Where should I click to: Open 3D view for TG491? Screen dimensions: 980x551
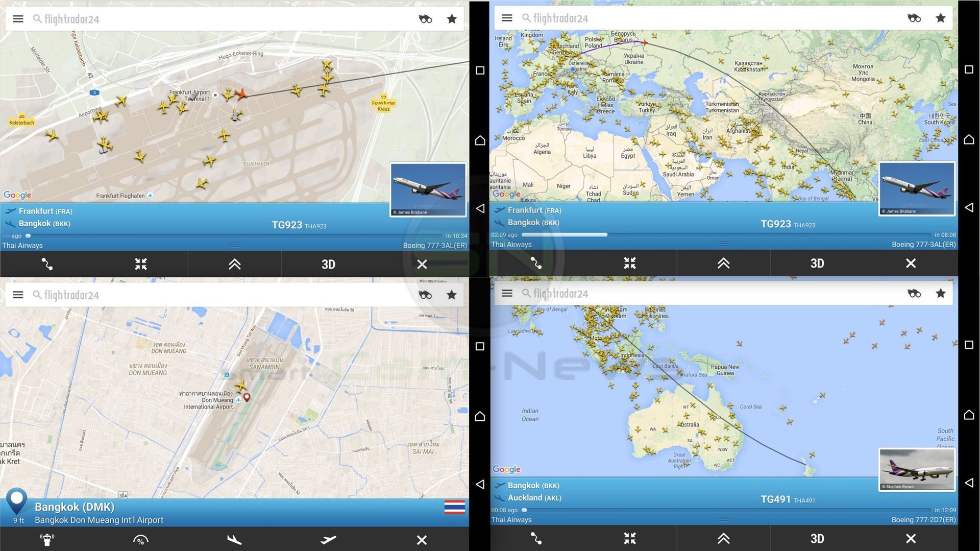tap(817, 538)
